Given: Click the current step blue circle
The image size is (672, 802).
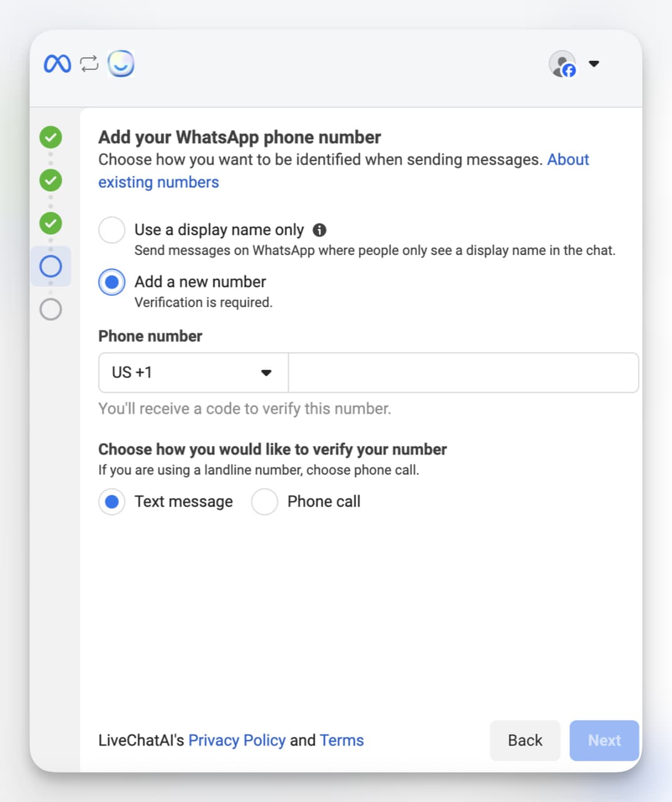Looking at the screenshot, I should [x=51, y=266].
